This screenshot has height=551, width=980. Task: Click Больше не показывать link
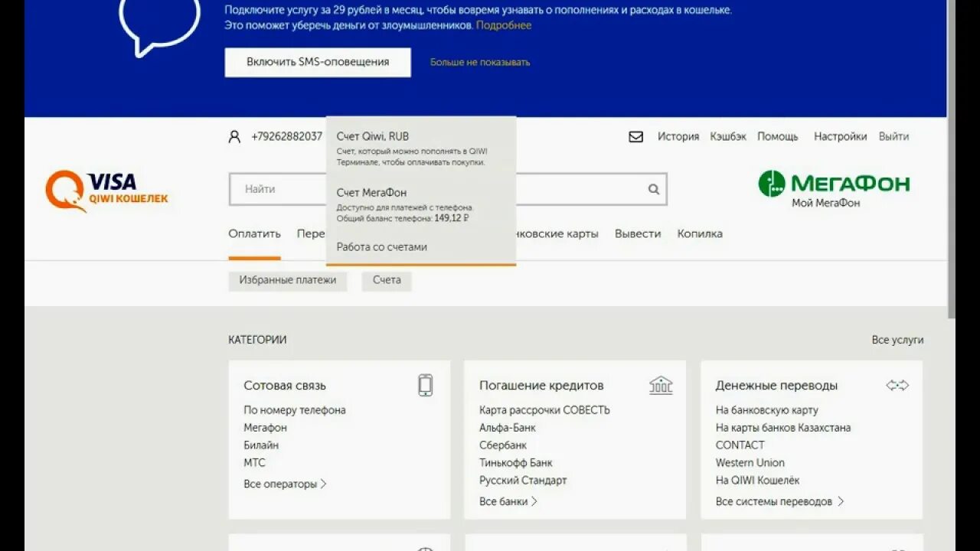pyautogui.click(x=480, y=62)
